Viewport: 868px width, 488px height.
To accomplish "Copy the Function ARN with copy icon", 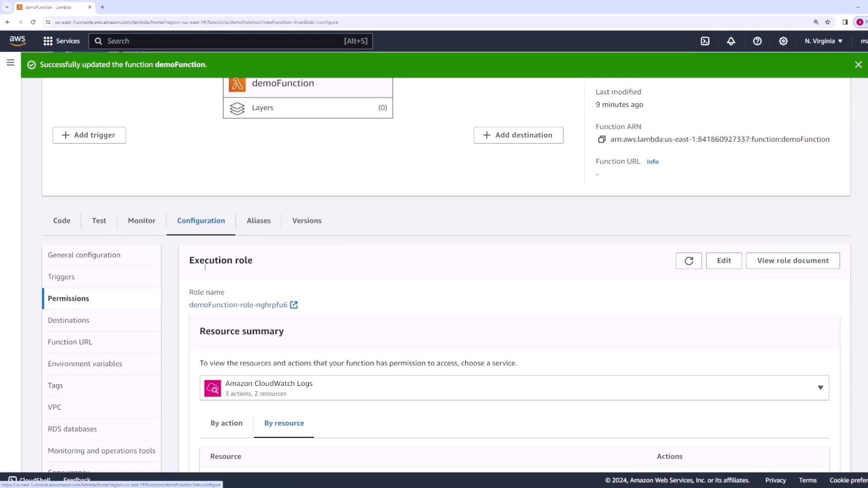I will pyautogui.click(x=602, y=140).
